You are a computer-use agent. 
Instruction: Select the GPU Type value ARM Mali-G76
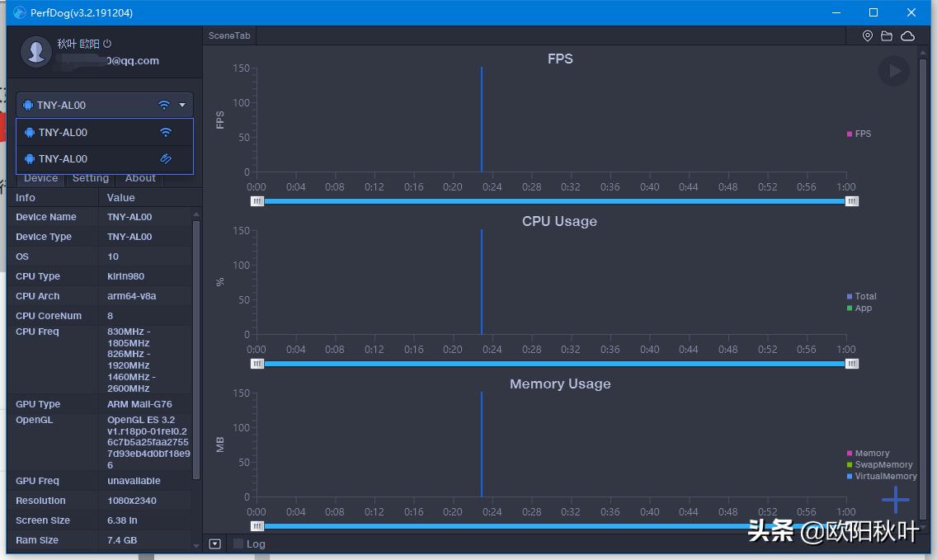point(139,404)
